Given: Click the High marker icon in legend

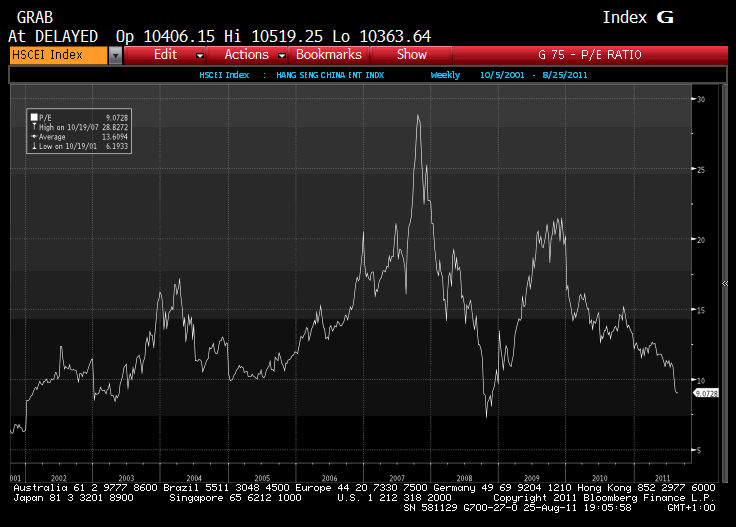Looking at the screenshot, I should [34, 127].
